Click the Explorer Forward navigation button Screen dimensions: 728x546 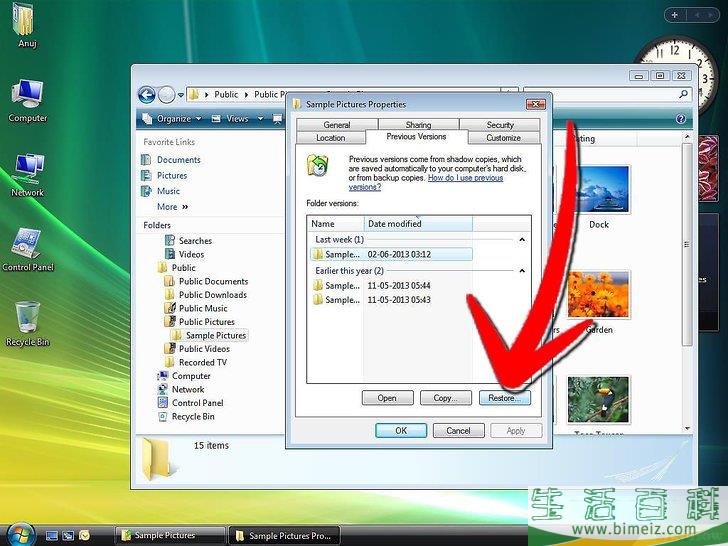166,95
